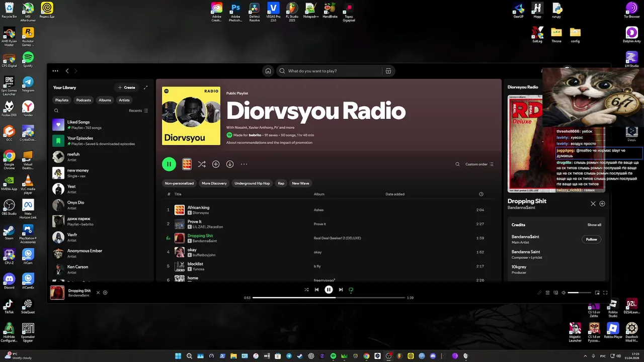The height and width of the screenshot is (362, 644).
Task: Open the miniplayer
Action: (597, 293)
